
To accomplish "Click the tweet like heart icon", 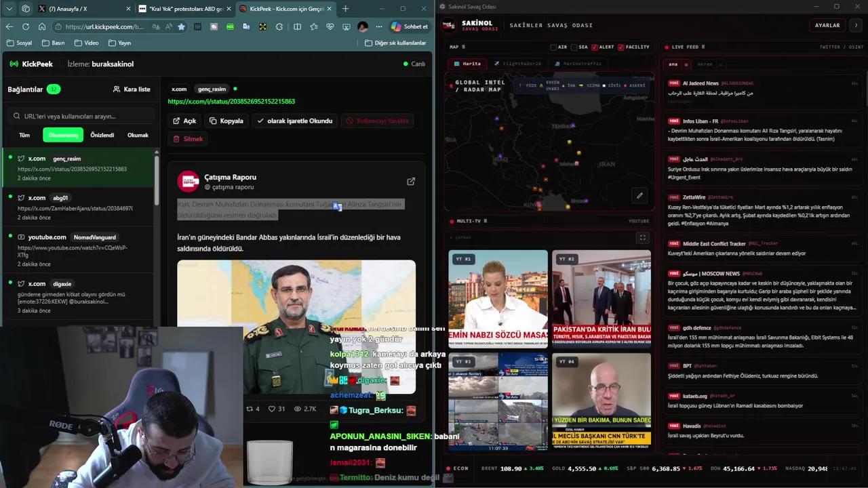I will pyautogui.click(x=272, y=409).
